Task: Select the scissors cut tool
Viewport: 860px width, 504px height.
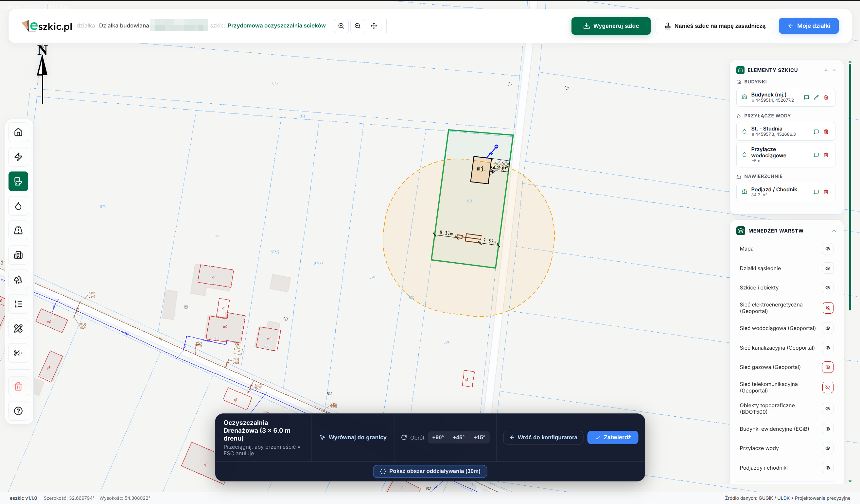Action: pos(18,353)
